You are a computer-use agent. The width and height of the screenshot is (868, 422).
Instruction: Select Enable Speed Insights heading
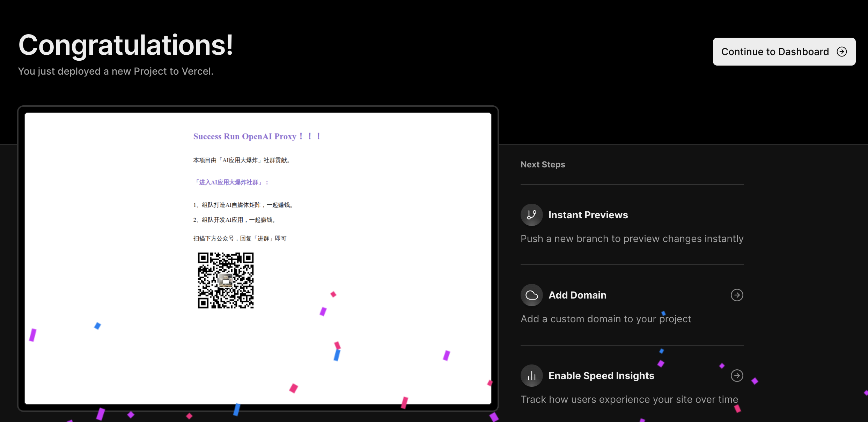601,376
